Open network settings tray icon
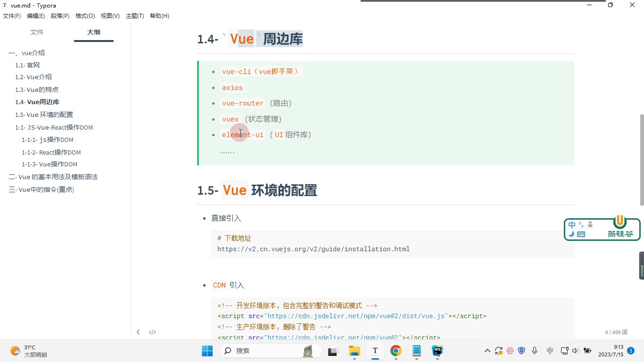644x362 pixels. (x=564, y=351)
